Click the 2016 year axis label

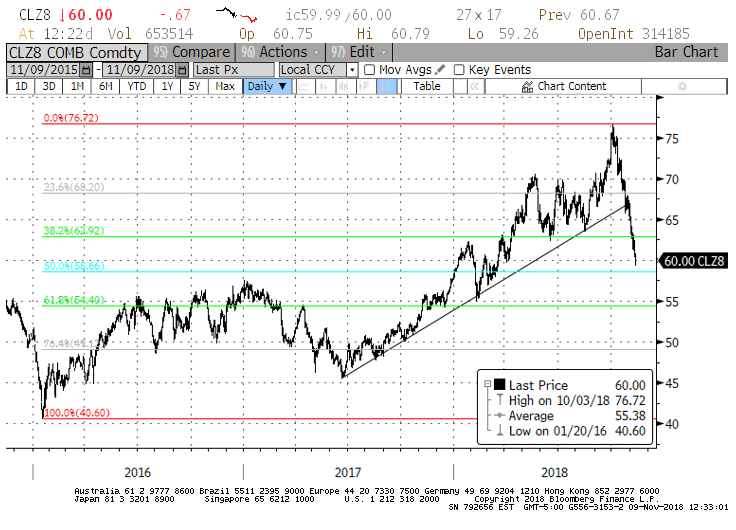point(138,472)
